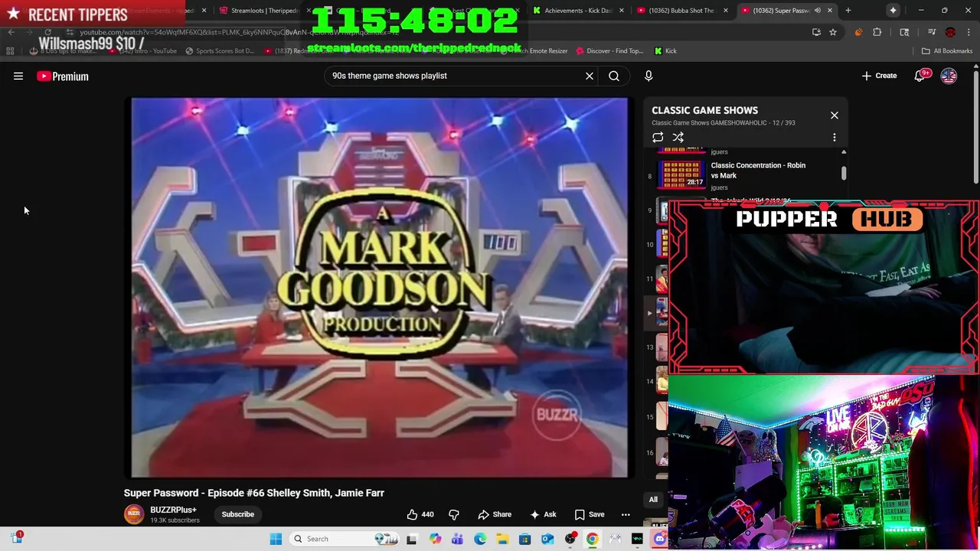The width and height of the screenshot is (980, 551).
Task: Open YouTube notifications bell
Action: 920,76
